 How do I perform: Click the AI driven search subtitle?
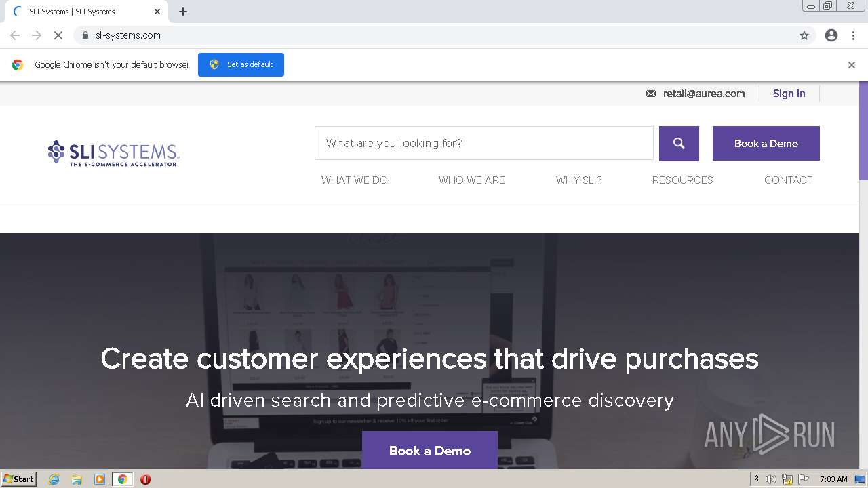point(430,400)
